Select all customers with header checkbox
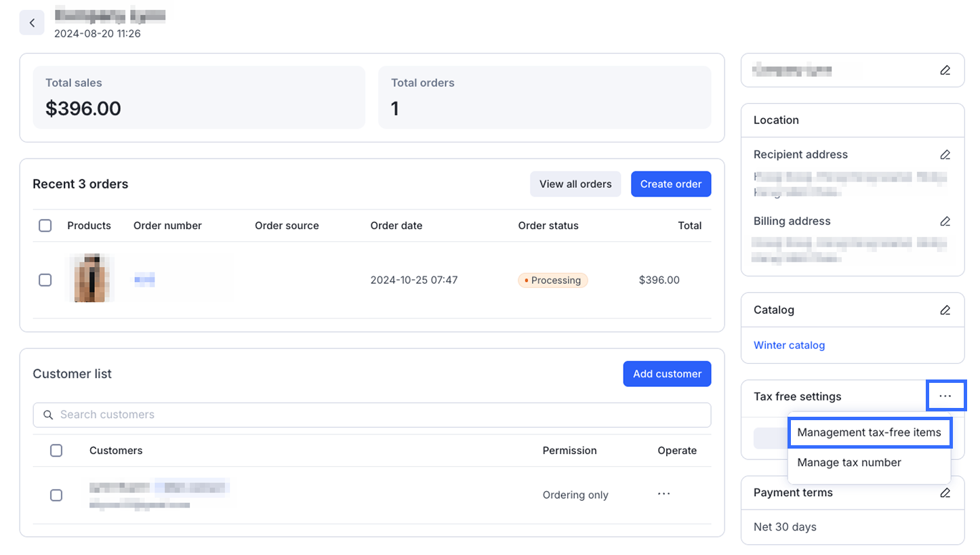The image size is (980, 555). (56, 451)
